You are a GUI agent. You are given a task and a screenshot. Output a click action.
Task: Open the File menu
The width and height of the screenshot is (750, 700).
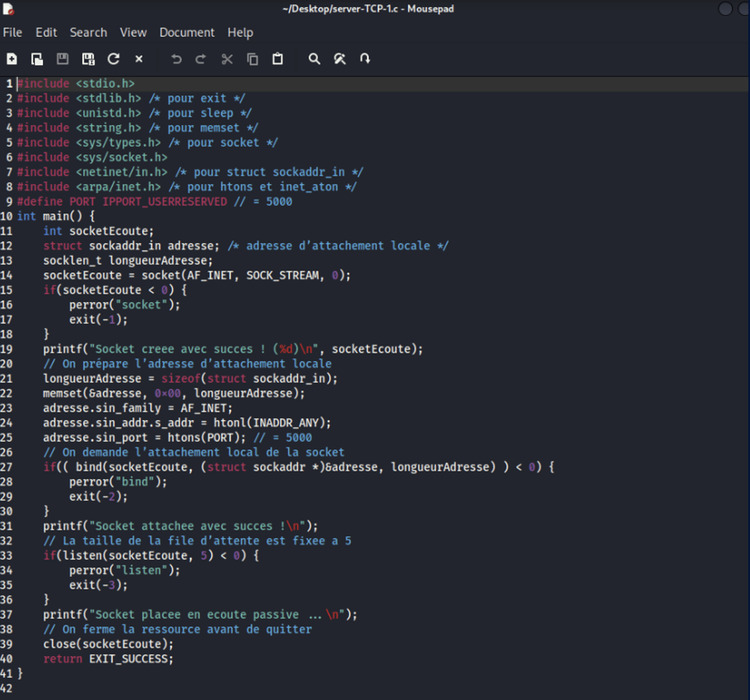tap(12, 32)
